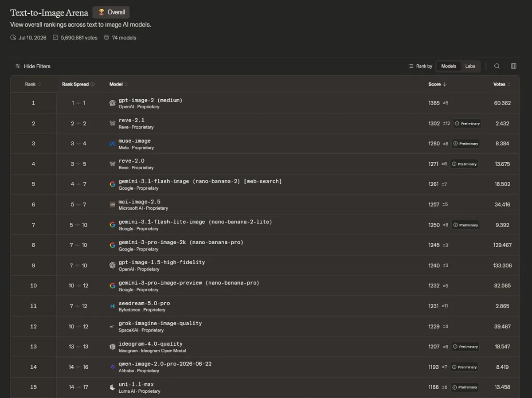This screenshot has width=532, height=398.
Task: Sort by Votes column header
Action: click(502, 84)
